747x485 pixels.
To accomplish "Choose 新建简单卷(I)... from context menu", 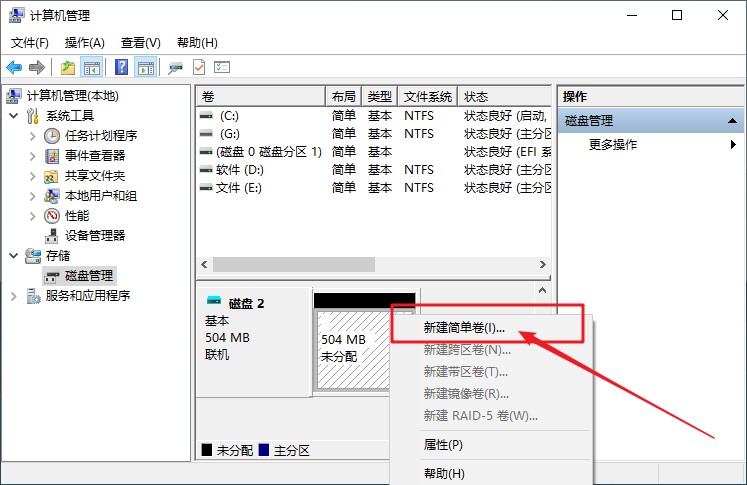I will point(466,327).
